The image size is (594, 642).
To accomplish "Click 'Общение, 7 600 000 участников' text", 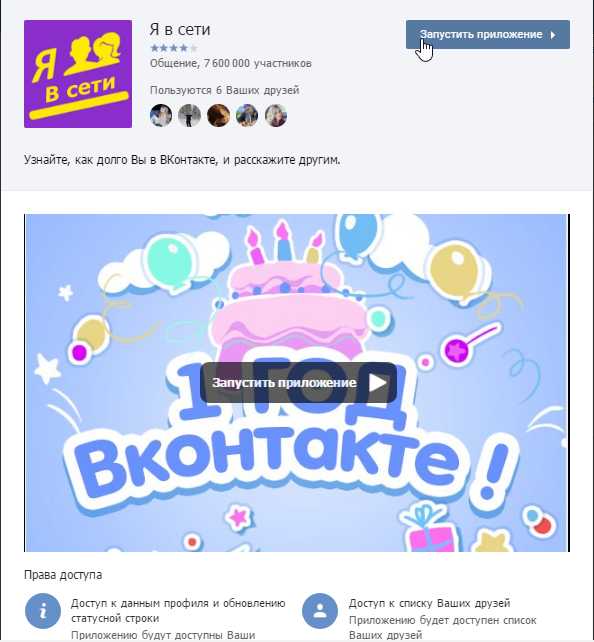I will 230,63.
